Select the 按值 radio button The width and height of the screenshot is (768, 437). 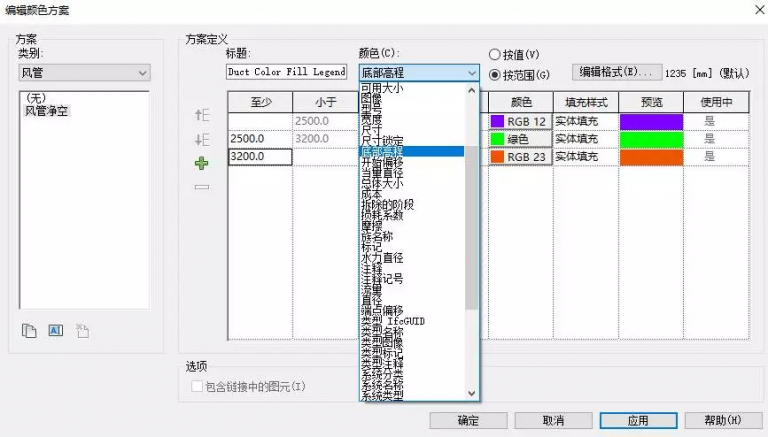pos(495,54)
